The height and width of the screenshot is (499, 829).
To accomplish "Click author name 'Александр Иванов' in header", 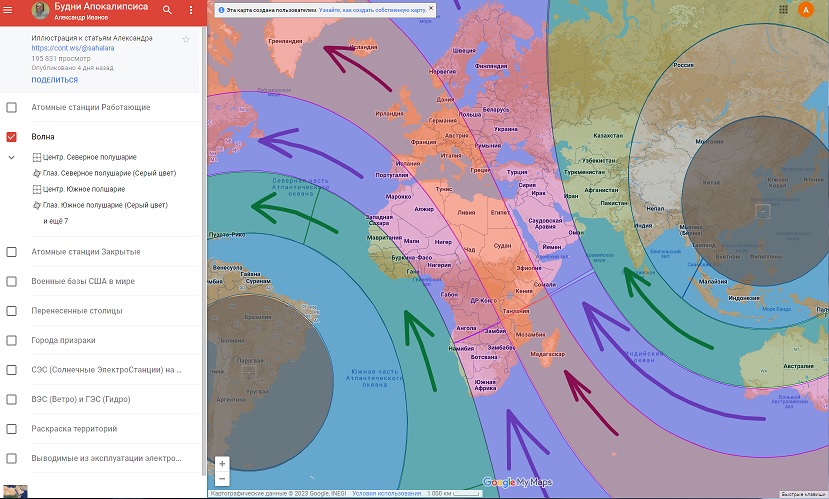I will pos(81,17).
